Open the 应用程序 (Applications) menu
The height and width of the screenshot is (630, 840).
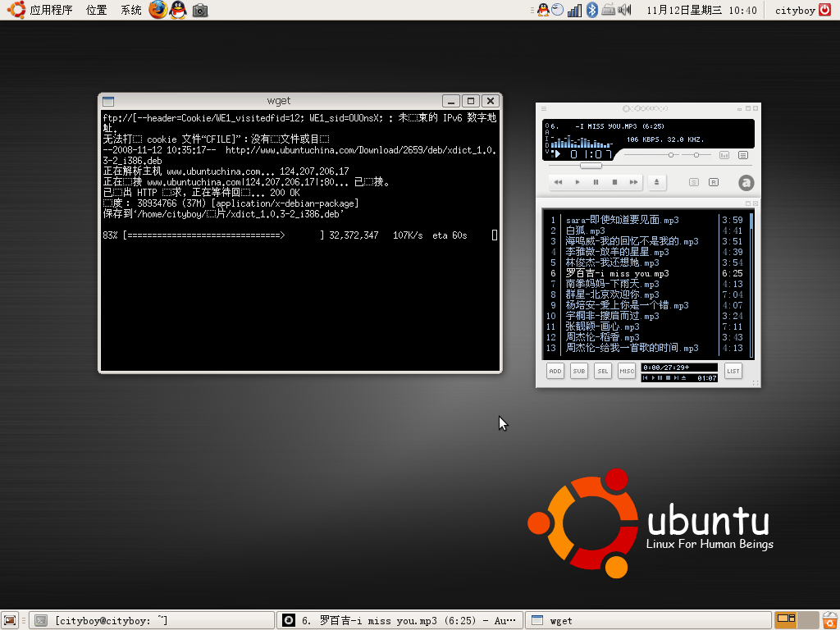[x=51, y=10]
